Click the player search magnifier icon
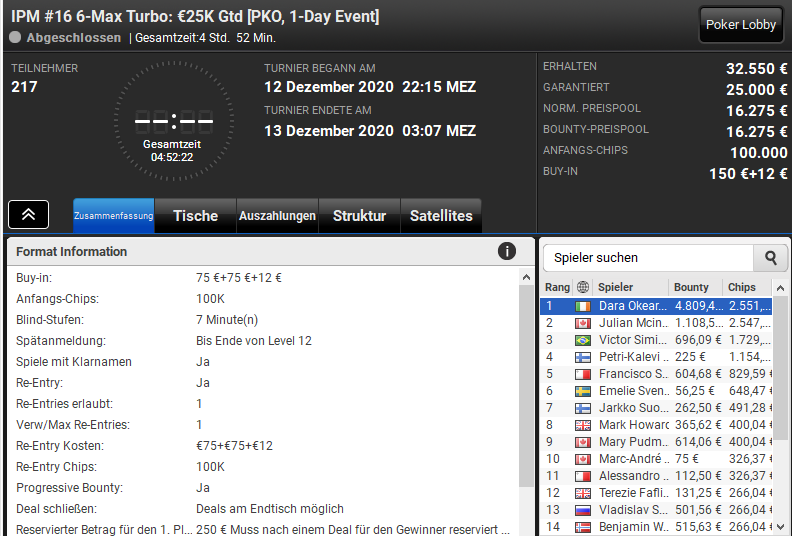The height and width of the screenshot is (536, 792). point(770,258)
